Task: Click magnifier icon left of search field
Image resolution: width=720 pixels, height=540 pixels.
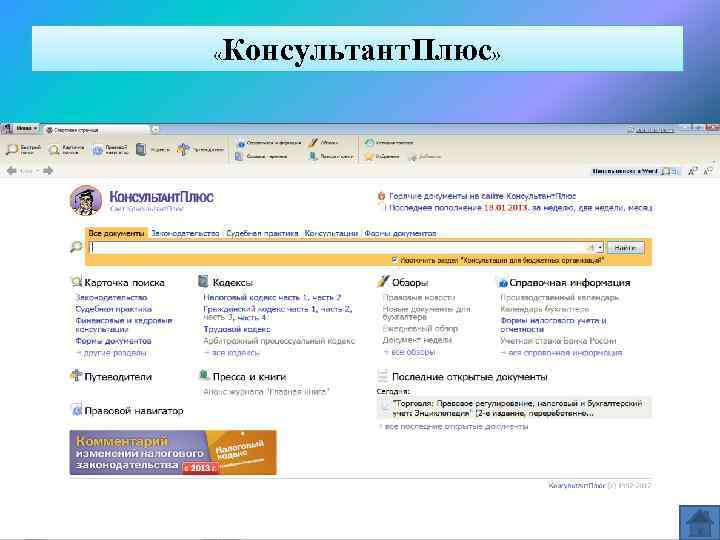Action: pyautogui.click(x=76, y=247)
